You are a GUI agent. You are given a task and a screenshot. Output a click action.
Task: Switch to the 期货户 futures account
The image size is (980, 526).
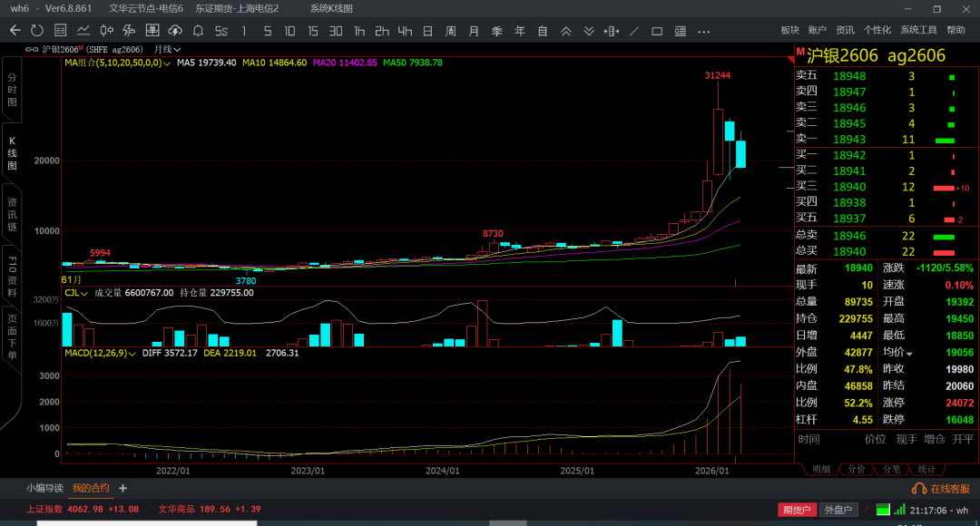[x=797, y=510]
